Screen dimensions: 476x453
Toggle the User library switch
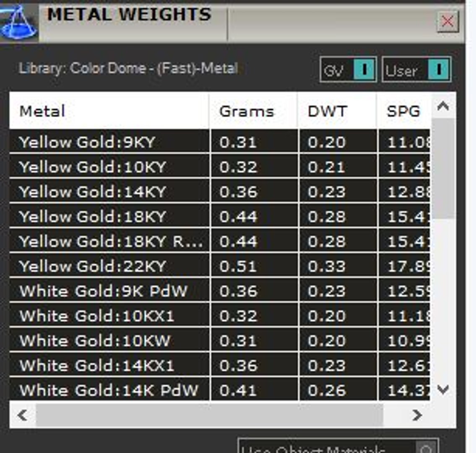[x=416, y=70]
